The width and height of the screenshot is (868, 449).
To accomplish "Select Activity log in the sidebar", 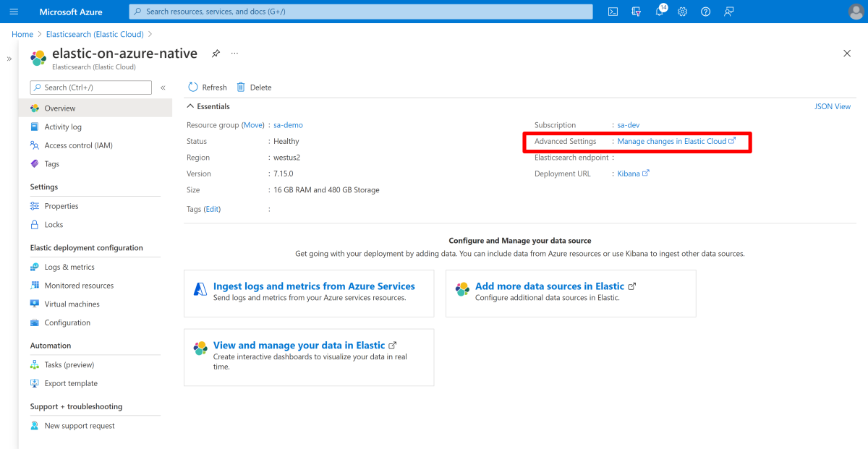I will click(63, 127).
